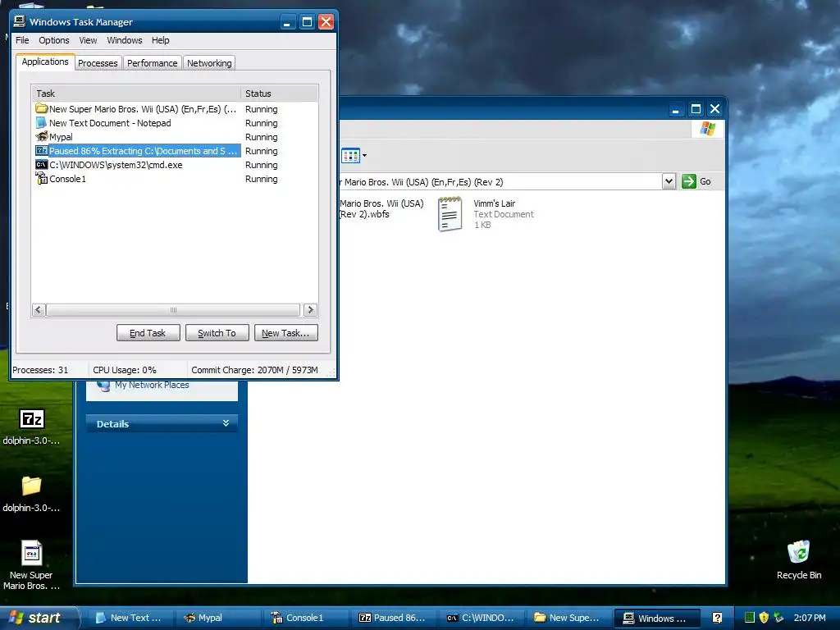This screenshot has height=630, width=840.
Task: Click the green Go arrow in Explorer
Action: pyautogui.click(x=688, y=181)
